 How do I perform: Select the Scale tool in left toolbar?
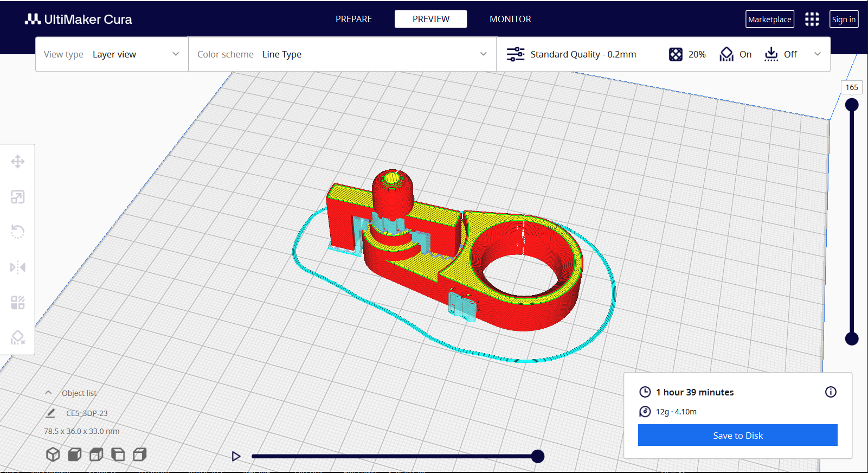pos(17,197)
